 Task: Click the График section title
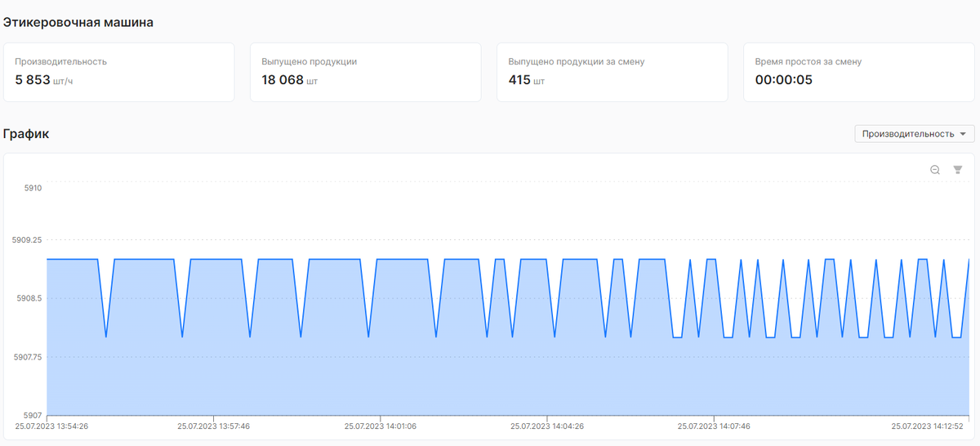point(26,134)
